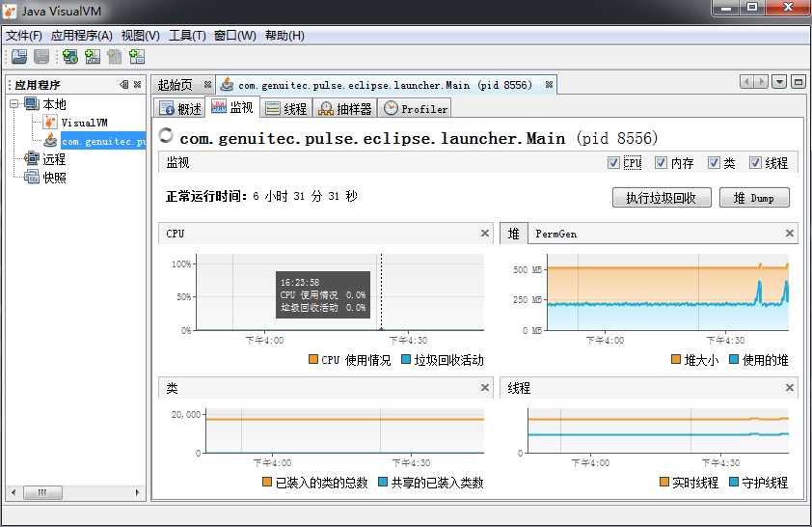Click the Add remote host toolbar icon
Image resolution: width=812 pixels, height=527 pixels.
[70, 57]
